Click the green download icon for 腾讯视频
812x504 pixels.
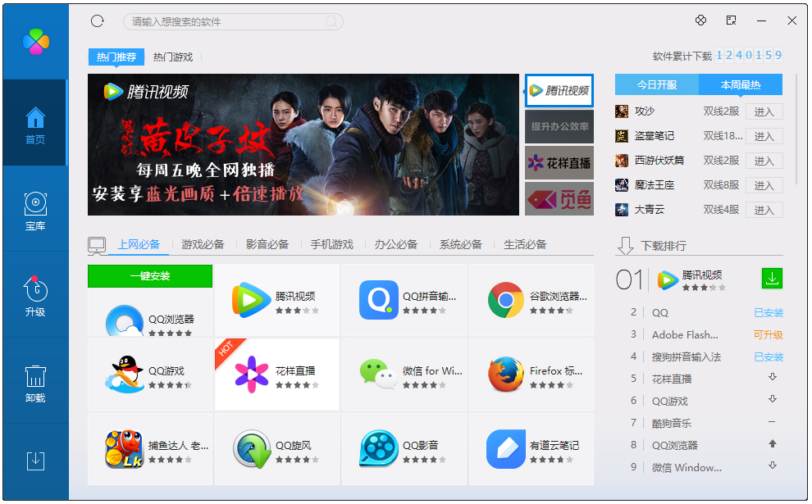(x=772, y=278)
